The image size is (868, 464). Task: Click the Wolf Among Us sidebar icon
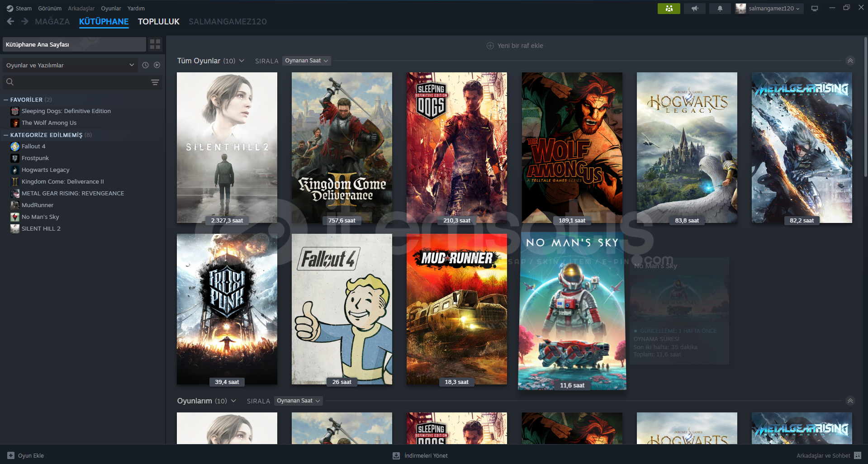(15, 123)
